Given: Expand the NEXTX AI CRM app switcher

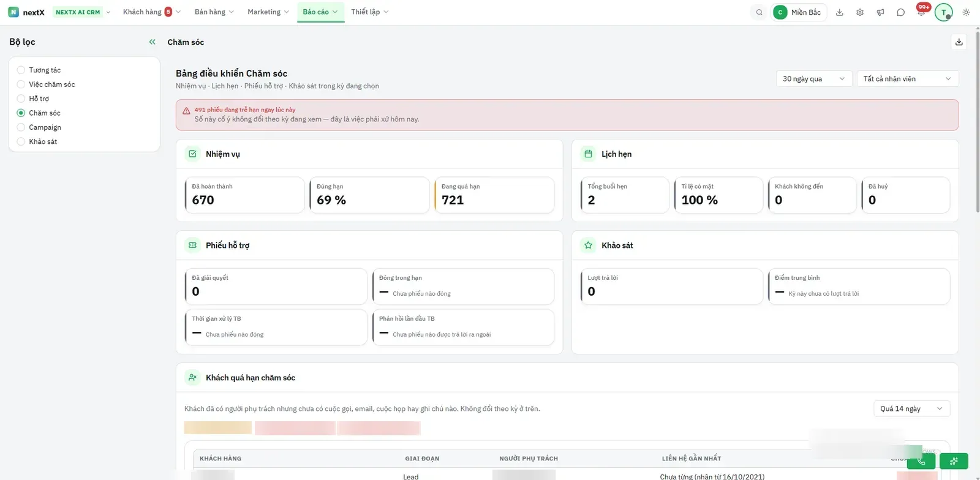Looking at the screenshot, I should tap(82, 12).
